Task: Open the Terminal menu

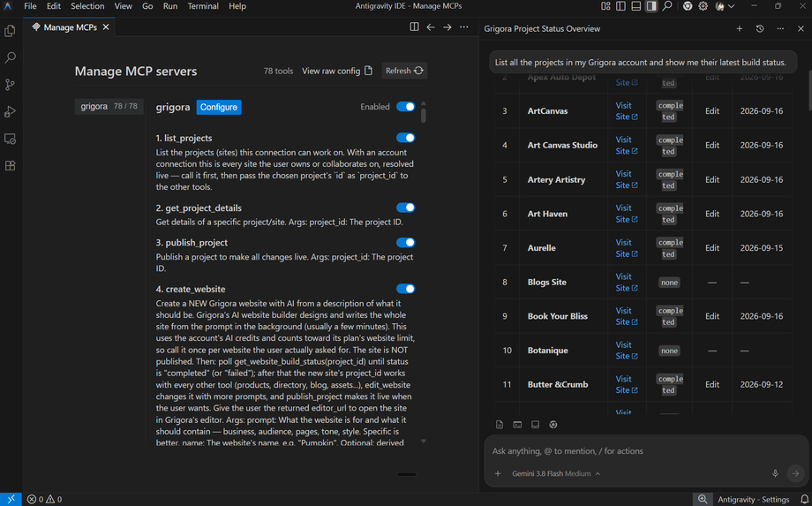Action: click(x=203, y=6)
